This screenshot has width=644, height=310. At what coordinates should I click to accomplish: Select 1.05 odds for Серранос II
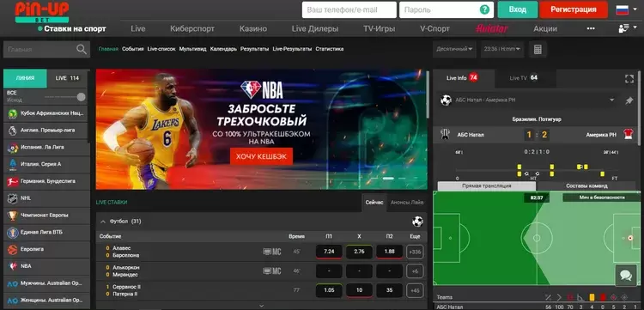(x=329, y=291)
